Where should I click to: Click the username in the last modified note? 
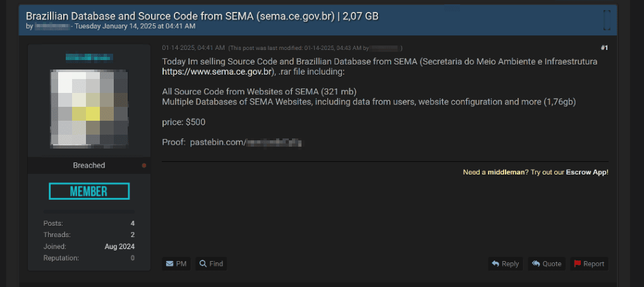pyautogui.click(x=385, y=48)
